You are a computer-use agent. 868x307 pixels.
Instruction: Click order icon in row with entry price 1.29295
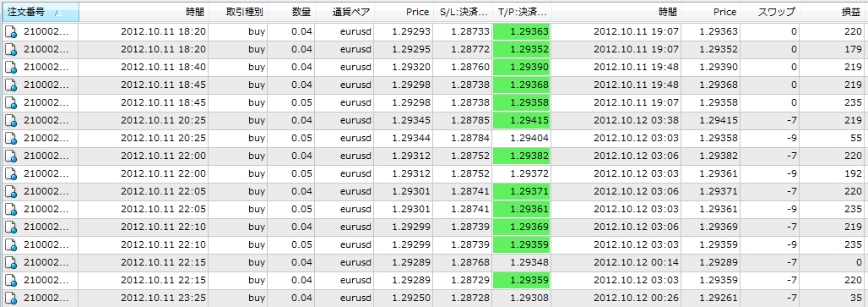[11, 50]
